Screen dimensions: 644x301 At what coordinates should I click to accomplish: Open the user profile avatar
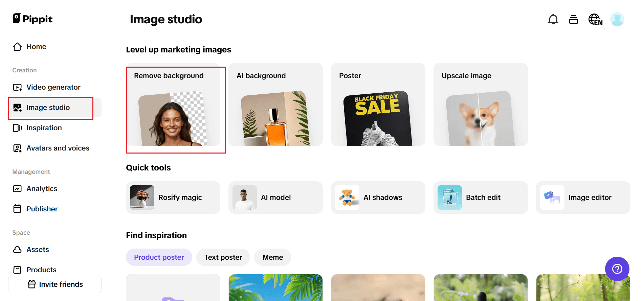point(617,19)
